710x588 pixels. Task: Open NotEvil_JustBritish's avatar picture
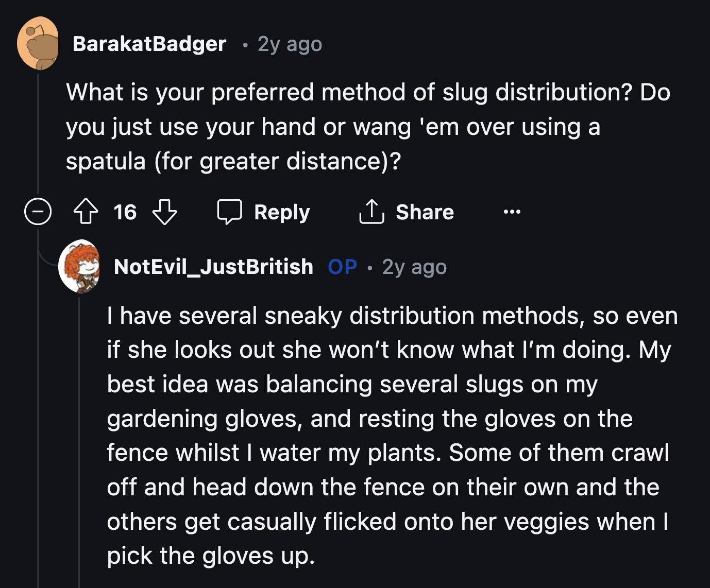click(x=79, y=266)
